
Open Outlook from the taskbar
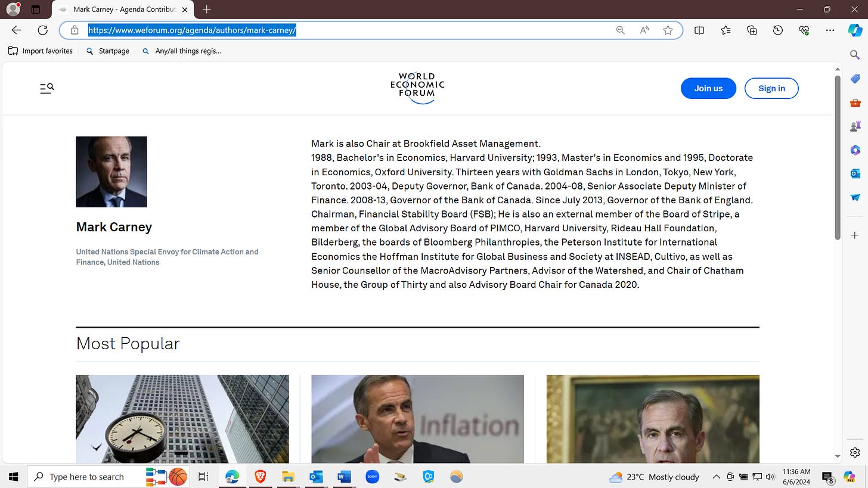click(316, 477)
